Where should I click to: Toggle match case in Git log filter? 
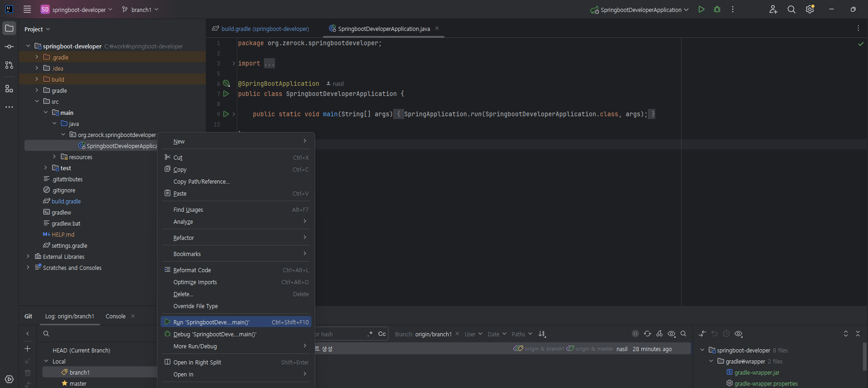(x=382, y=334)
